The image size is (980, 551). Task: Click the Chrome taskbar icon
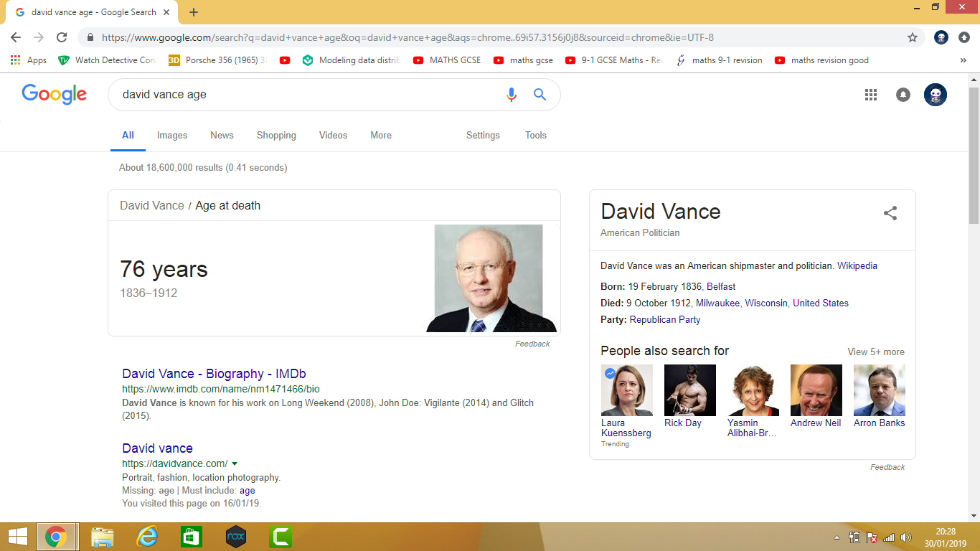(56, 537)
